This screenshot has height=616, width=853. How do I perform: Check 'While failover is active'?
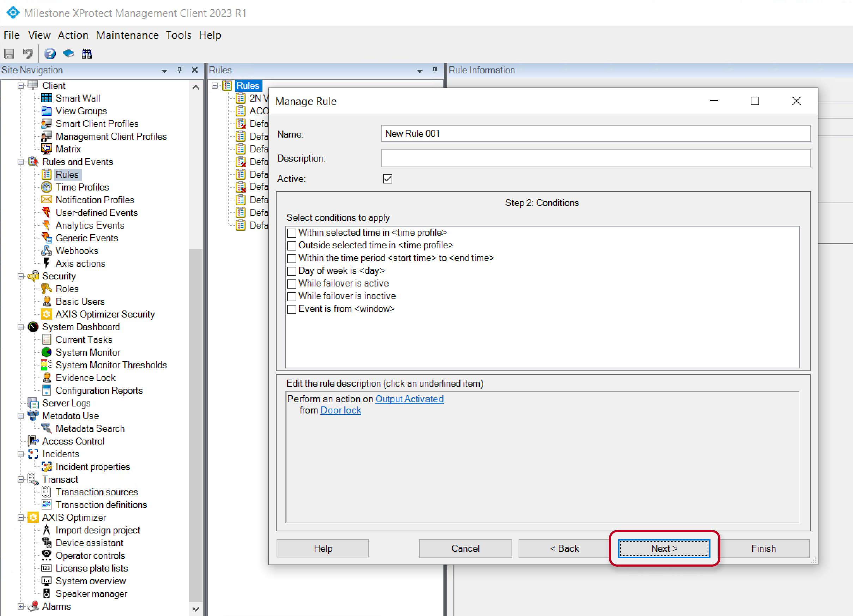tap(291, 284)
